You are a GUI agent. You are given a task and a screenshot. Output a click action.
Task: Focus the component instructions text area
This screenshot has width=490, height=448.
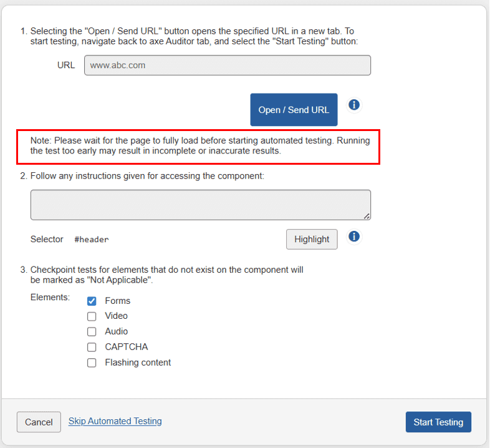(x=200, y=205)
